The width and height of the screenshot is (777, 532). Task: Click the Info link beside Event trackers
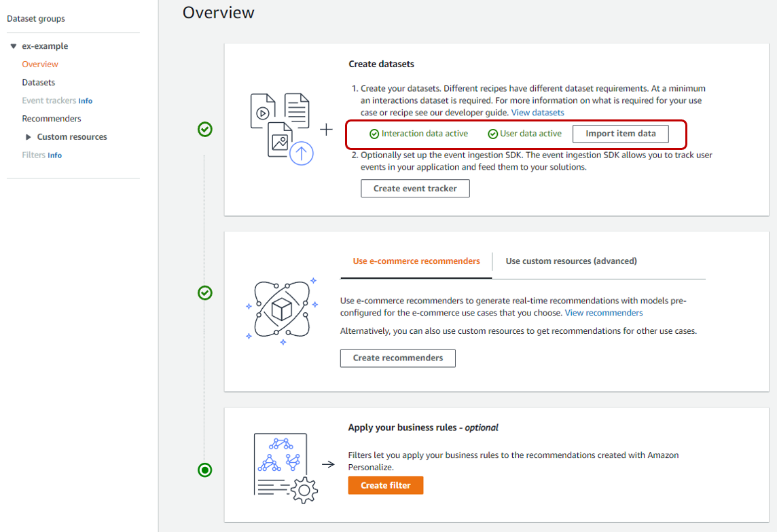click(85, 101)
